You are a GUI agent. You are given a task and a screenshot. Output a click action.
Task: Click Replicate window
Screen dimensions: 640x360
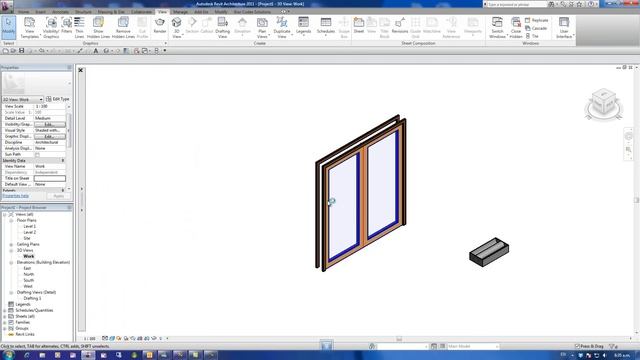point(536,20)
